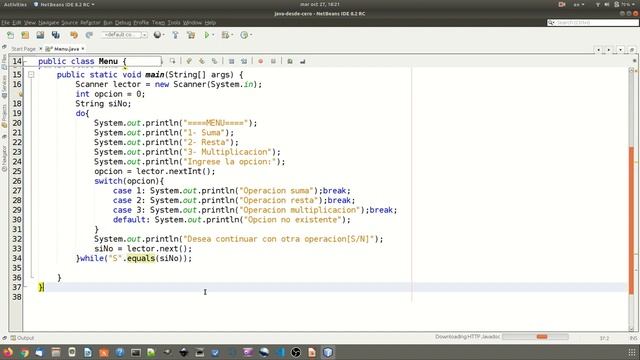This screenshot has width=640, height=360.
Task: Open the system status menu in top bar
Action: tap(616, 4)
